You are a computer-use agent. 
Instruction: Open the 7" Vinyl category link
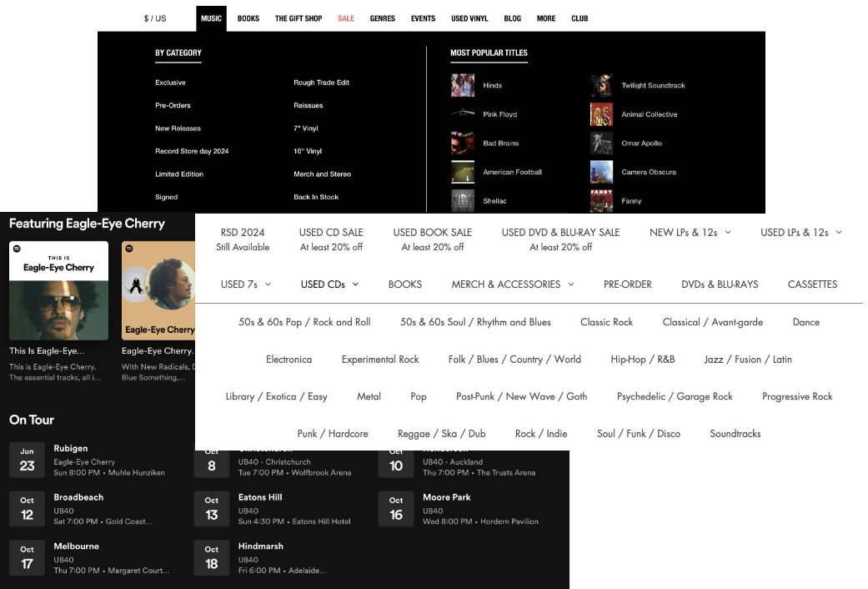[x=305, y=128]
